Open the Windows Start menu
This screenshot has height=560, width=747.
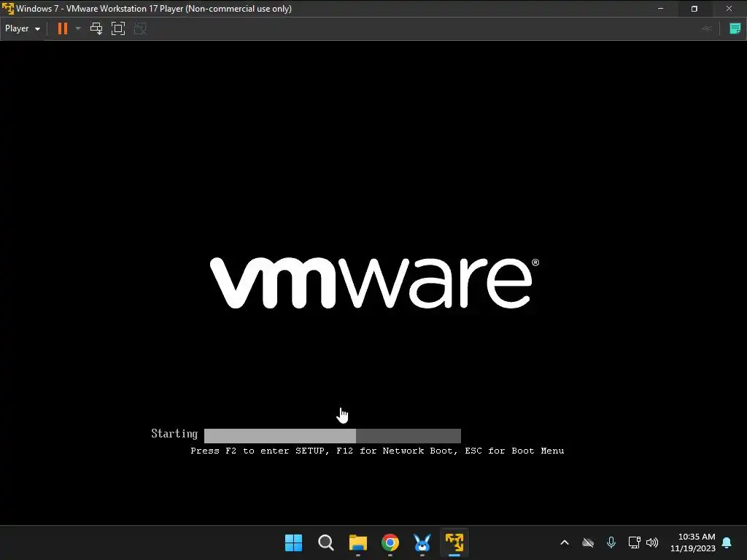(293, 542)
